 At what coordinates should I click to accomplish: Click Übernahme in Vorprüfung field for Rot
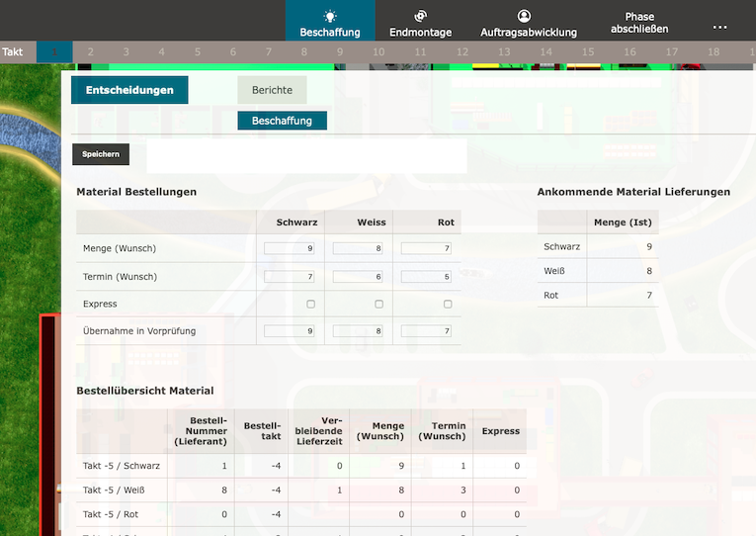426,331
